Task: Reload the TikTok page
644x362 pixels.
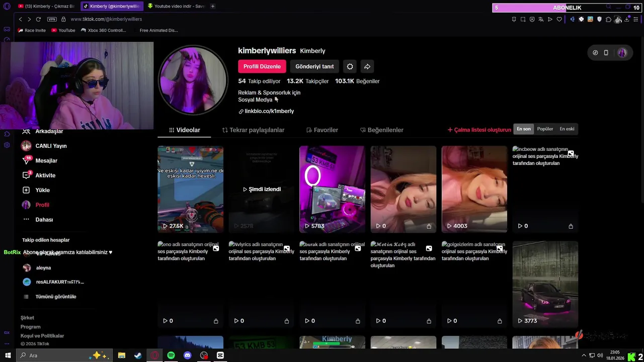Action: click(38, 19)
